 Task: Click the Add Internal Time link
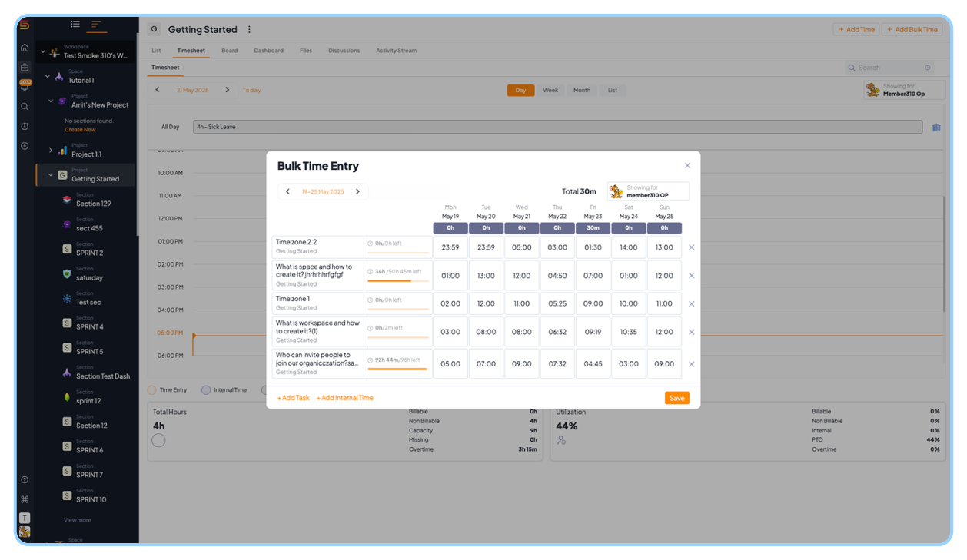pos(345,398)
